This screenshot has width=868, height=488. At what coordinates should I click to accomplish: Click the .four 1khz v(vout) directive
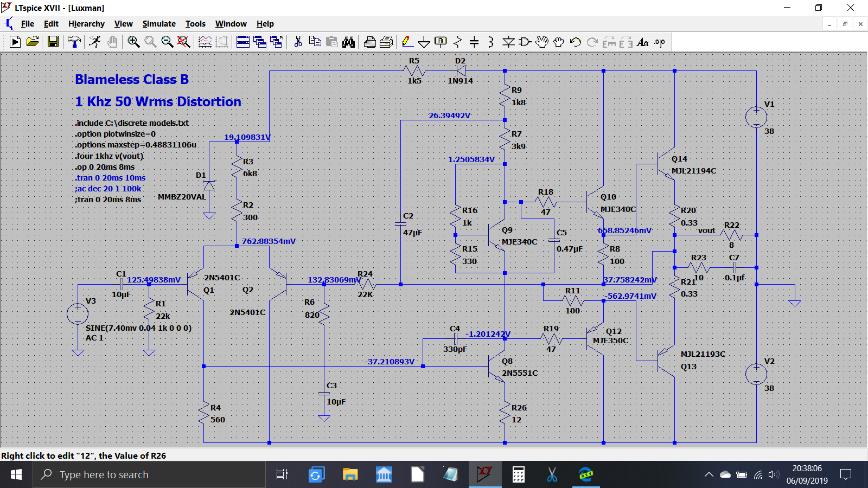click(109, 156)
